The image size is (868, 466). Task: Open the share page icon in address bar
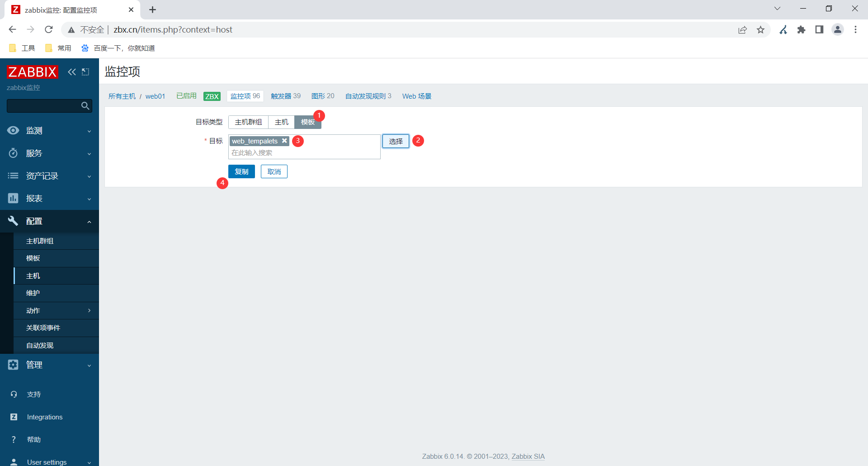pos(742,30)
